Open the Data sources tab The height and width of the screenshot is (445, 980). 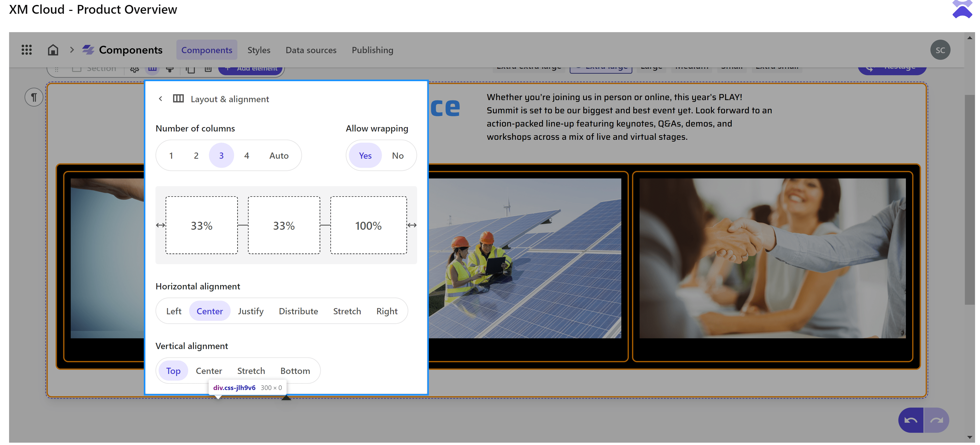pyautogui.click(x=311, y=50)
